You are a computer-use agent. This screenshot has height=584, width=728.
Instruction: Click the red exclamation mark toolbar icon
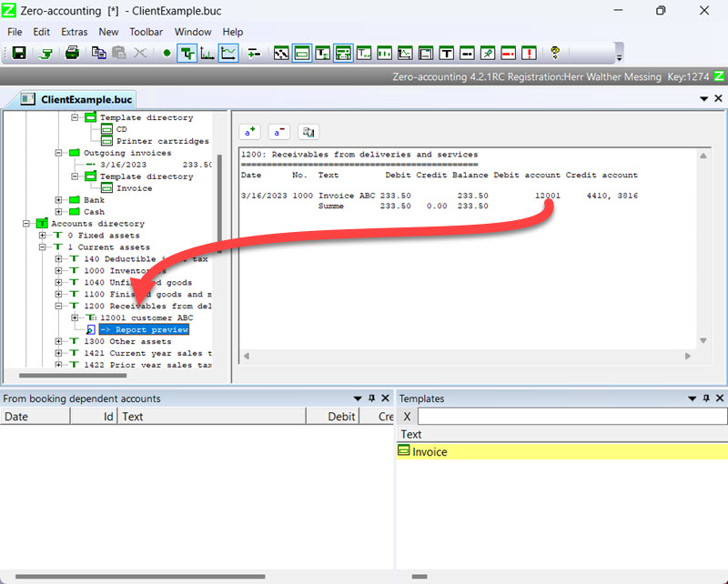pos(529,53)
